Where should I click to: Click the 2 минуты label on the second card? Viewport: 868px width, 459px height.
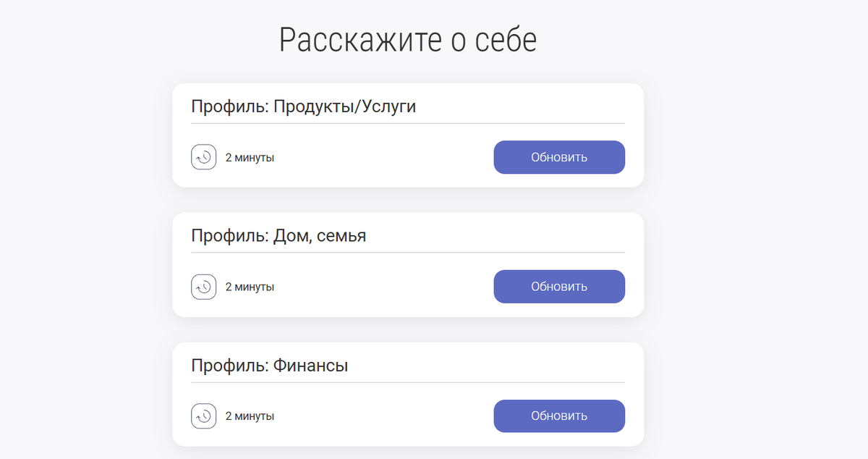point(250,287)
